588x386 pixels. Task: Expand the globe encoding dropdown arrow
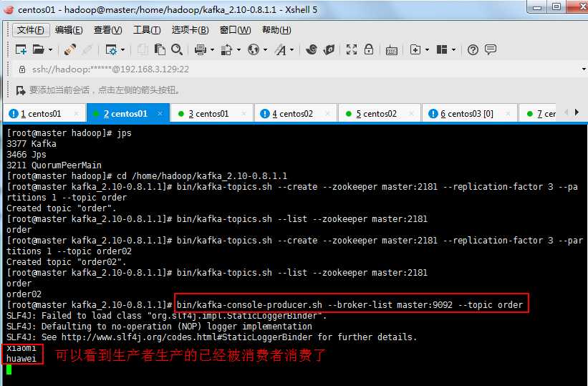(265, 49)
